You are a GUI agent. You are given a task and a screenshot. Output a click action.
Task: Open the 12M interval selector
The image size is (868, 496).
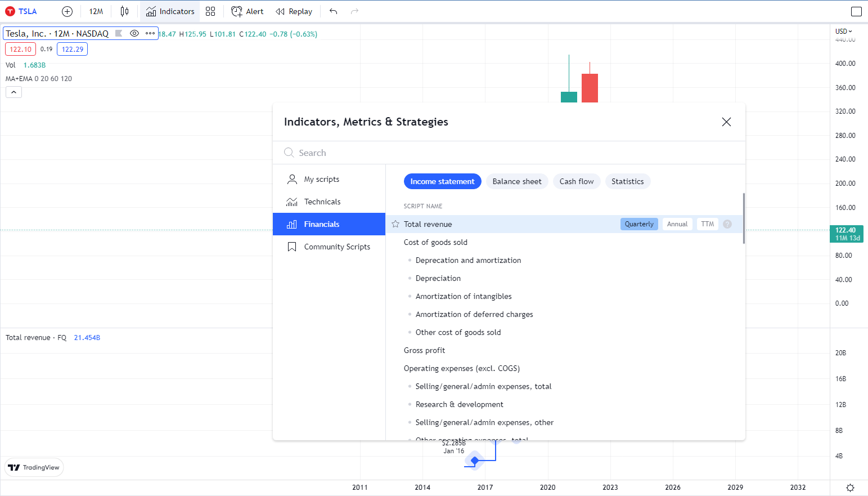96,11
